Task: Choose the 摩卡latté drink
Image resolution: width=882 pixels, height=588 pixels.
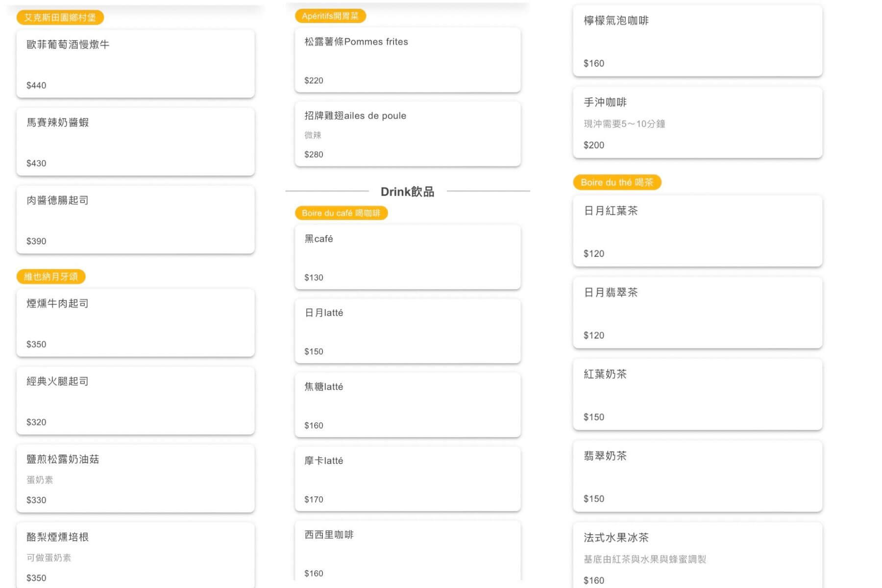Action: [408, 479]
